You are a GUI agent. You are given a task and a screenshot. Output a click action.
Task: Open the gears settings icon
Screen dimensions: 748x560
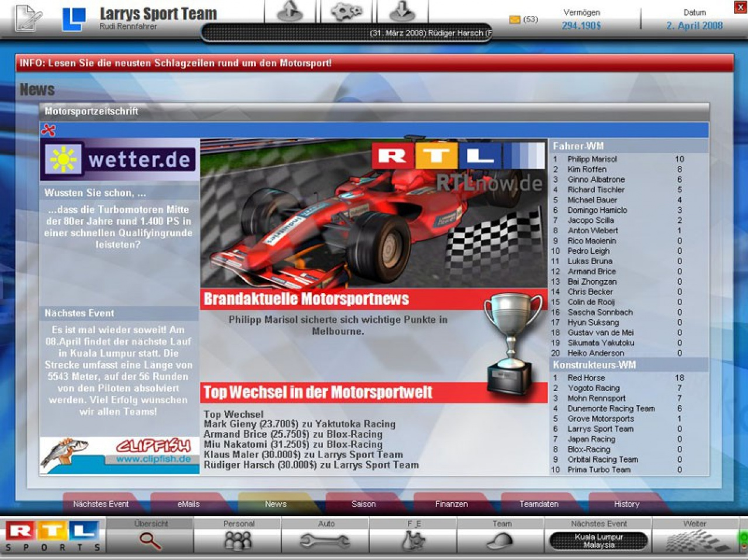pos(347,11)
